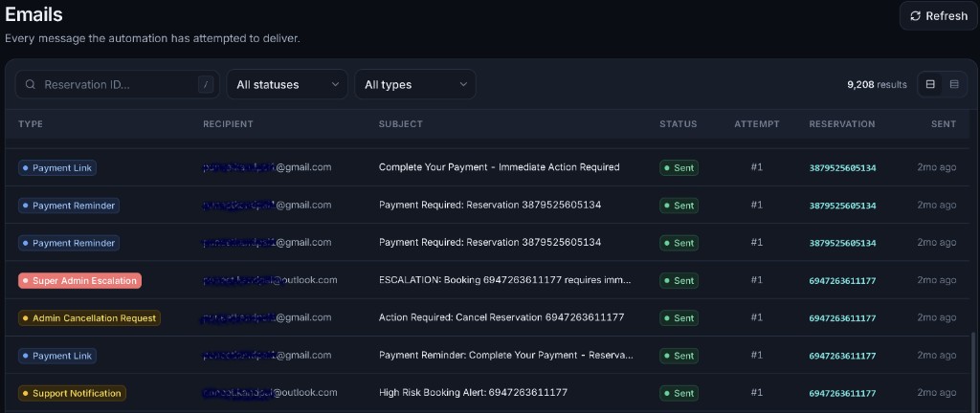Open reservation 6947263611177 in the Admin Cancellation Request row
Viewport: 980px width, 413px height.
[842, 318]
